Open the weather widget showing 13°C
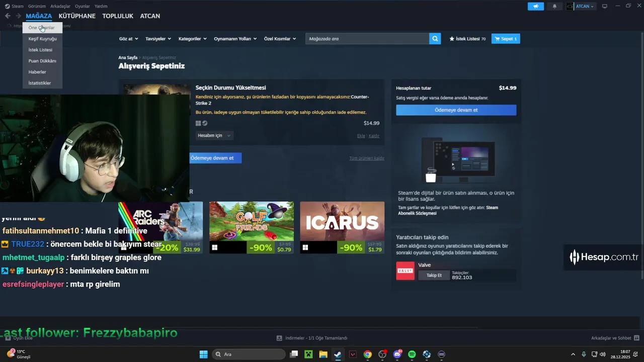Viewport: 644px width, 362px height. pyautogui.click(x=19, y=354)
